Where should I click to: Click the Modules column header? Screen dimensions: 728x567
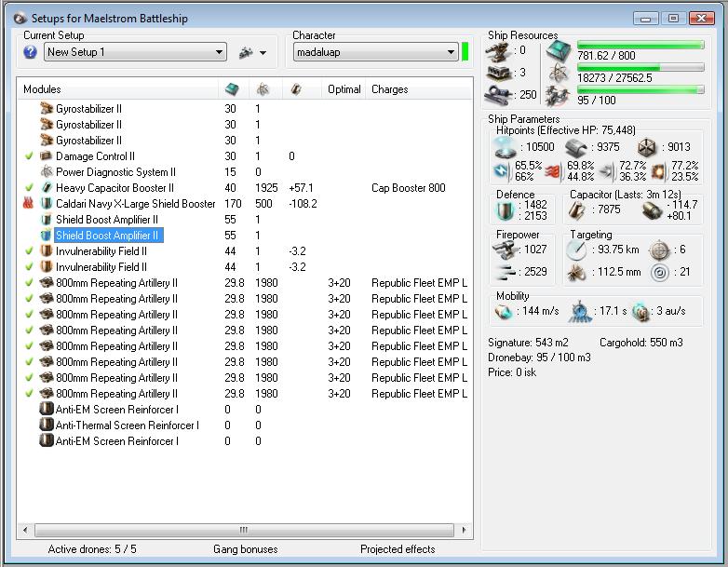[x=42, y=89]
